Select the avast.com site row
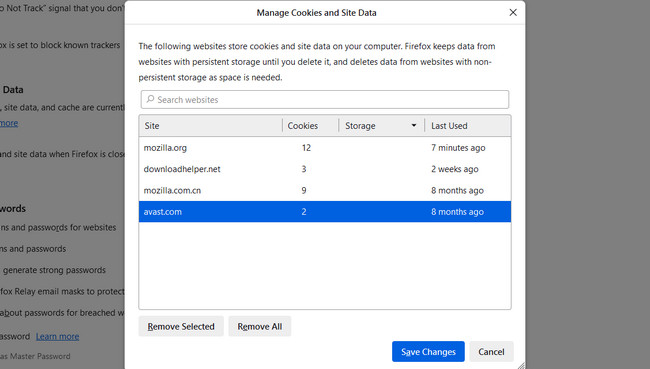 [325, 211]
